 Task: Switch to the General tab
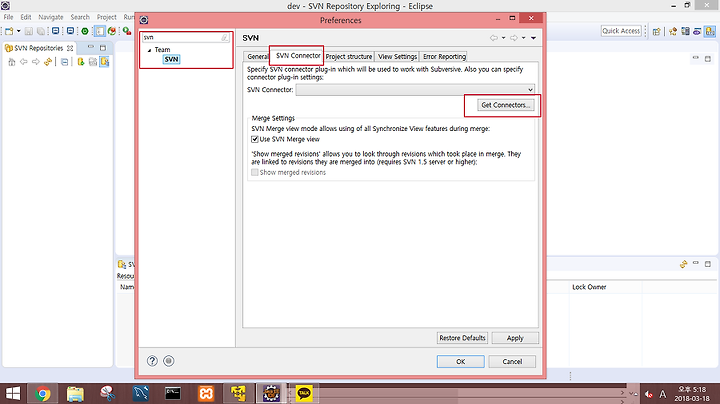click(x=257, y=56)
